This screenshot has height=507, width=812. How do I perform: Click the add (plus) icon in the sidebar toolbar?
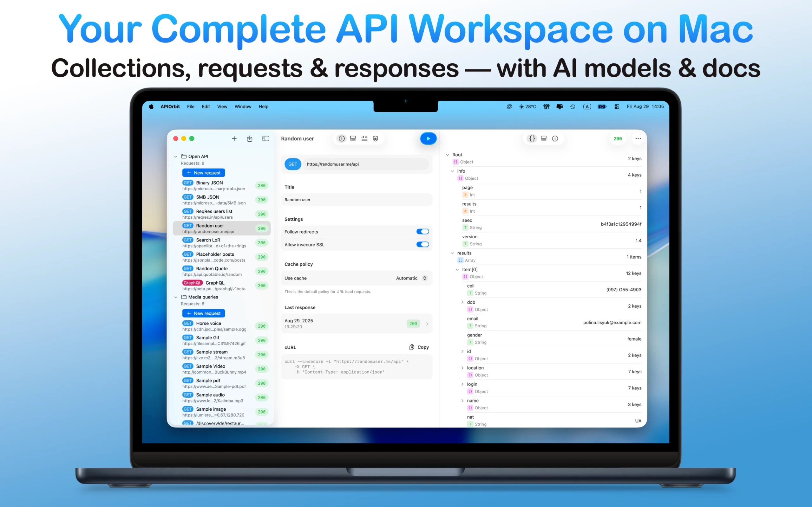pyautogui.click(x=234, y=138)
